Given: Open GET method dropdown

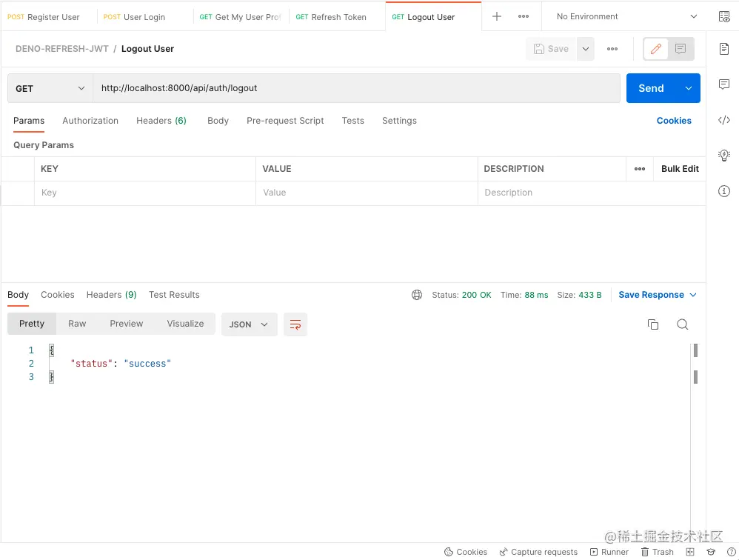Looking at the screenshot, I should click(x=50, y=88).
